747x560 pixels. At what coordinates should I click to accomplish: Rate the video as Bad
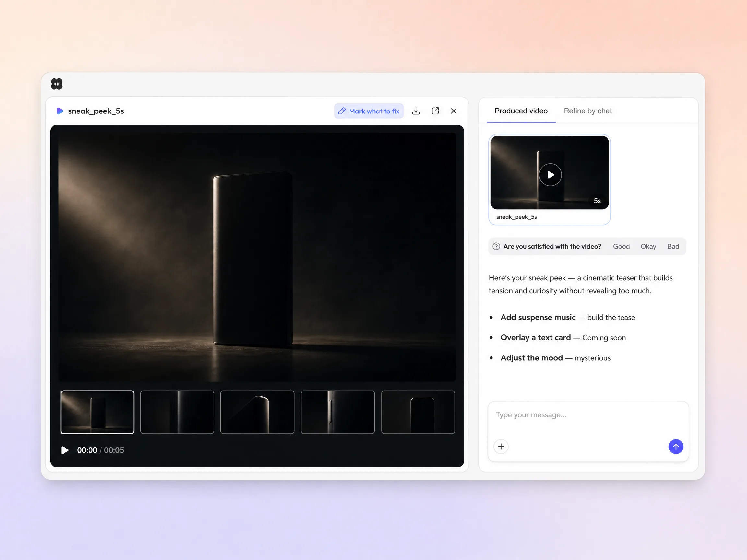[673, 246]
